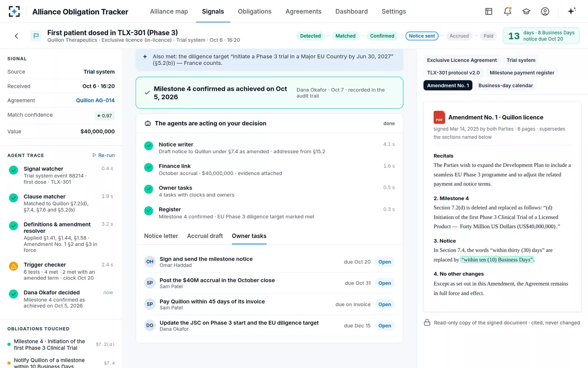The image size is (588, 368).
Task: Open the notifications bell icon
Action: pos(508,11)
